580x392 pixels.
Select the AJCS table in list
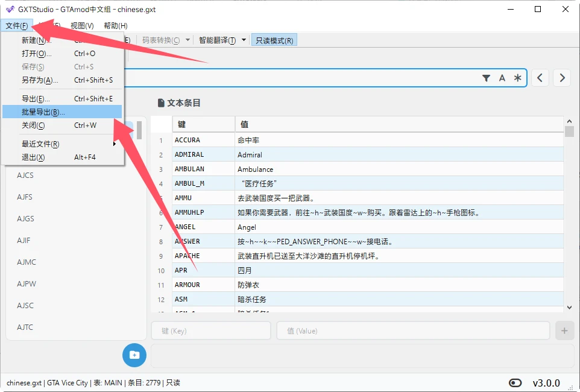(x=25, y=175)
